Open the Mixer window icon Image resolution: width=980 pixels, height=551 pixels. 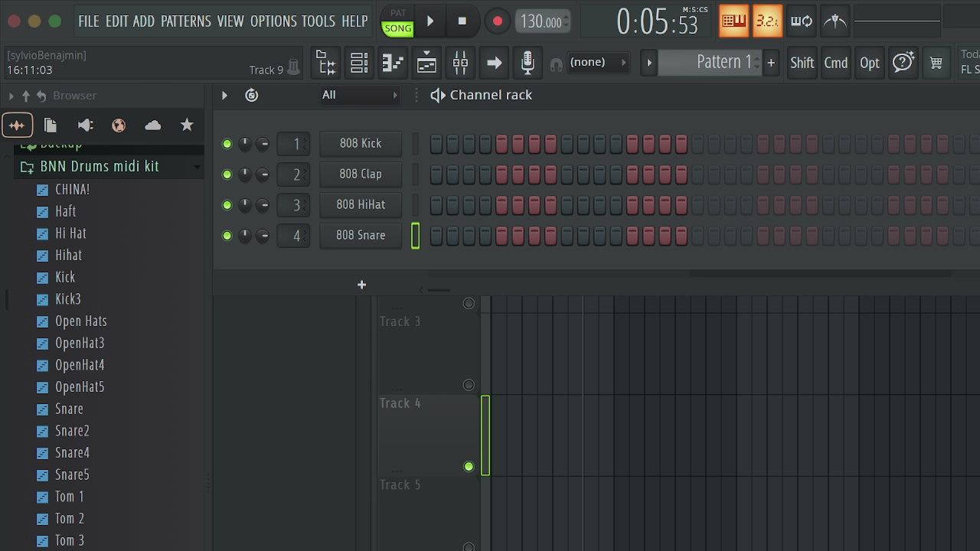pos(460,63)
